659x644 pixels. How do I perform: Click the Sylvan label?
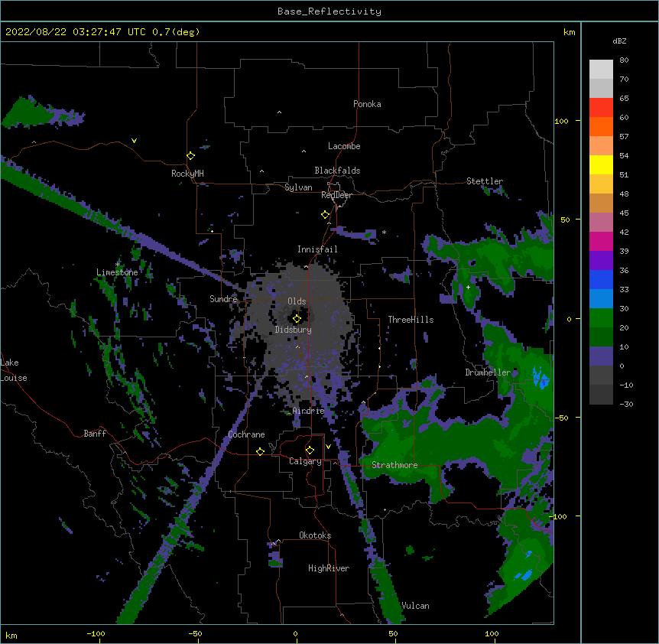(298, 187)
